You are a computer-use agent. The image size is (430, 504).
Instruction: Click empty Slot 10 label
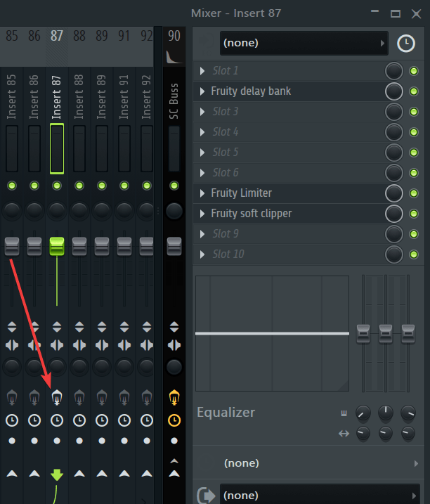(x=228, y=254)
